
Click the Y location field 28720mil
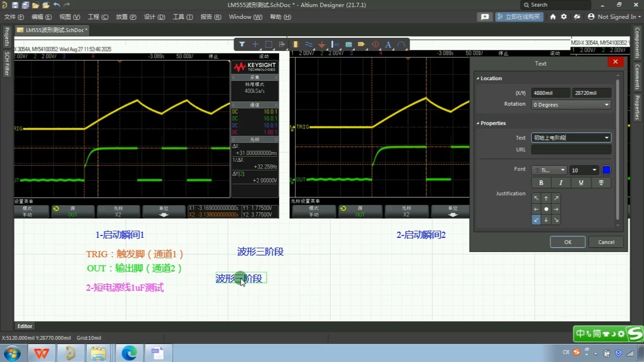coord(591,93)
